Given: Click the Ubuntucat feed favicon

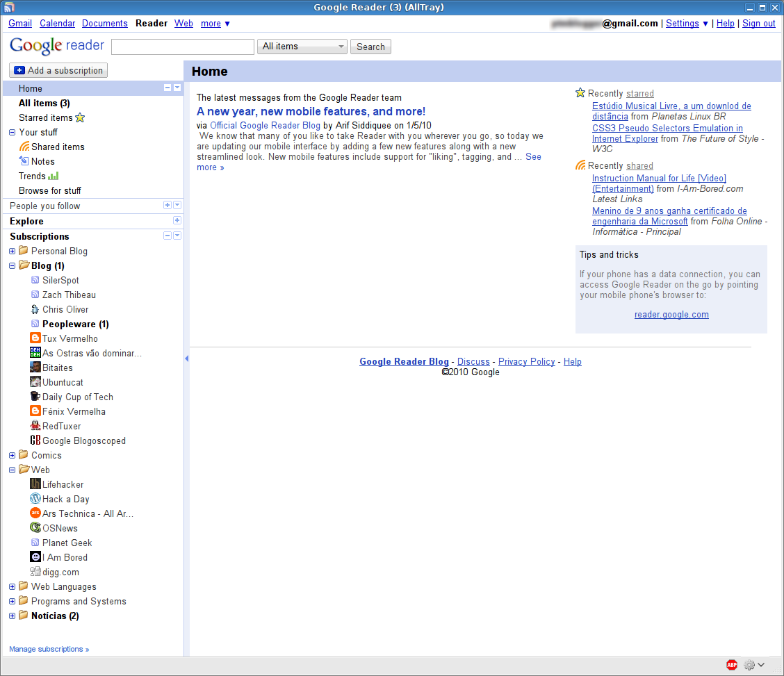Looking at the screenshot, I should [x=35, y=382].
